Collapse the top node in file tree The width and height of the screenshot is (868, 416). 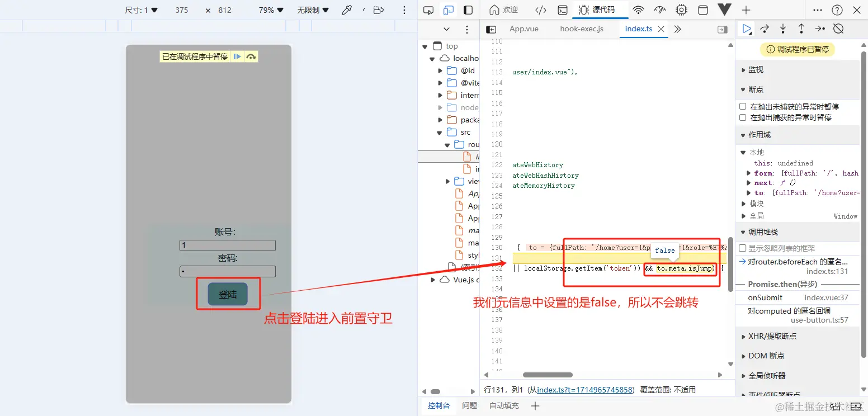(425, 46)
